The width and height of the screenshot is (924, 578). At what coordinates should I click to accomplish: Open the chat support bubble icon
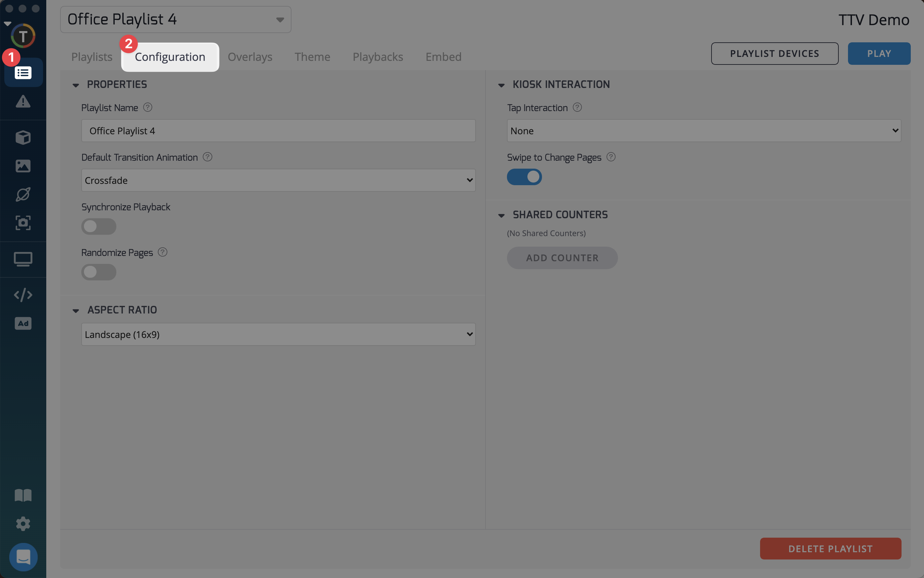(23, 557)
